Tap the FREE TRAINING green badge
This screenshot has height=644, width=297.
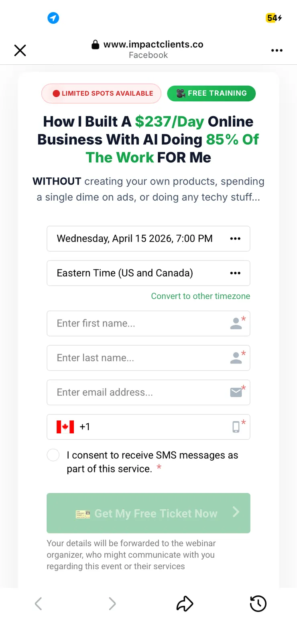[212, 93]
